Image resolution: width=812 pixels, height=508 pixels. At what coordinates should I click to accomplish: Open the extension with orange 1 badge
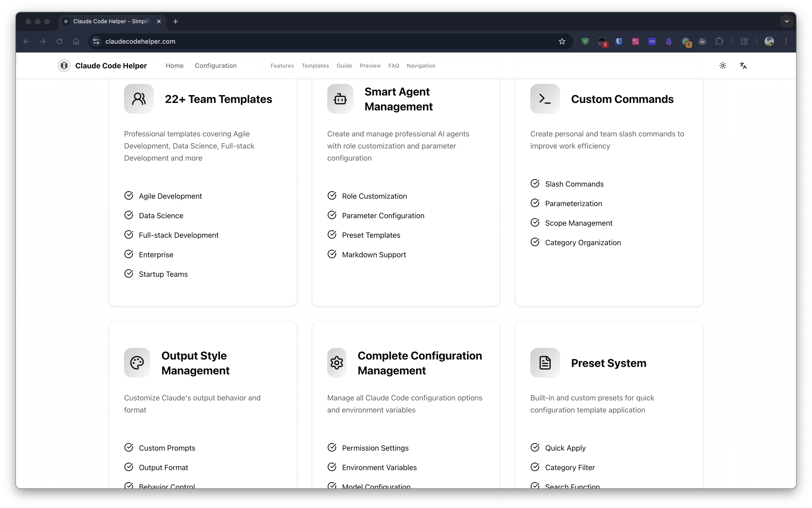click(686, 42)
